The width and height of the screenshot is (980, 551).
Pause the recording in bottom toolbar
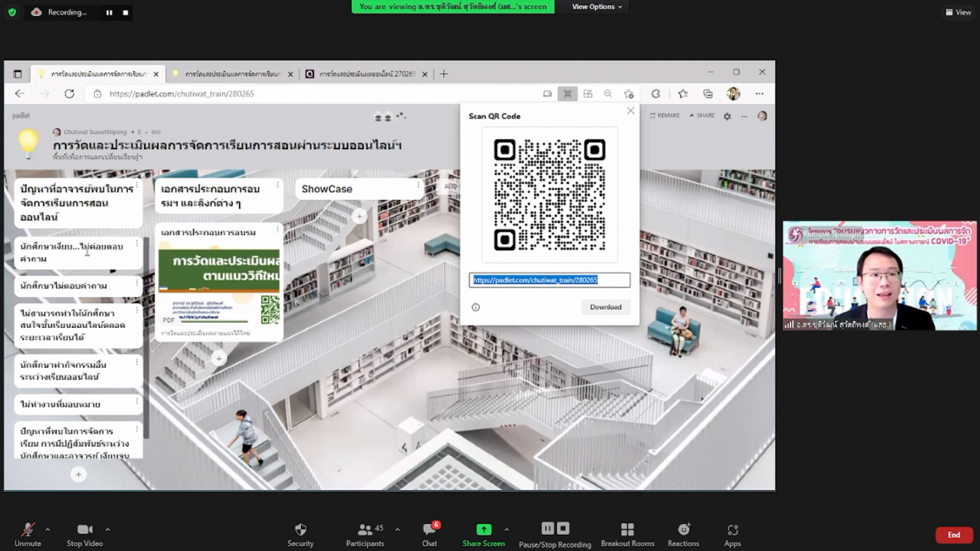click(x=548, y=528)
